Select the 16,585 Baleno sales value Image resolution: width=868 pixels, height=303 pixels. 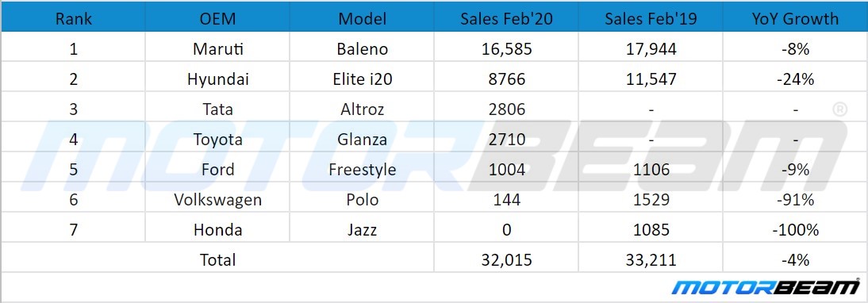[x=506, y=49]
